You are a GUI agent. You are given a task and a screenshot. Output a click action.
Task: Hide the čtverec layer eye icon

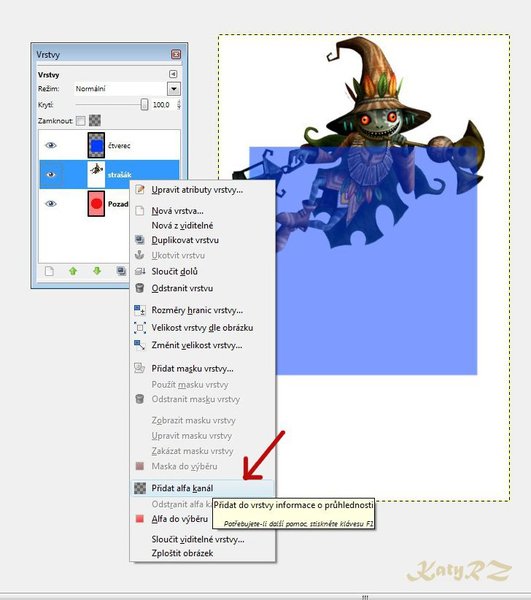point(51,145)
